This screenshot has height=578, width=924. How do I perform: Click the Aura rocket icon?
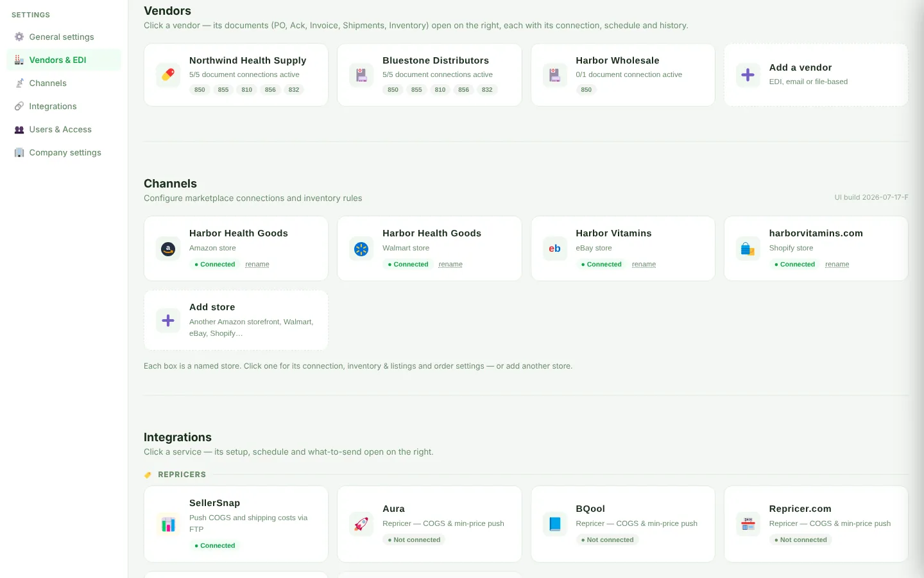[x=361, y=524]
